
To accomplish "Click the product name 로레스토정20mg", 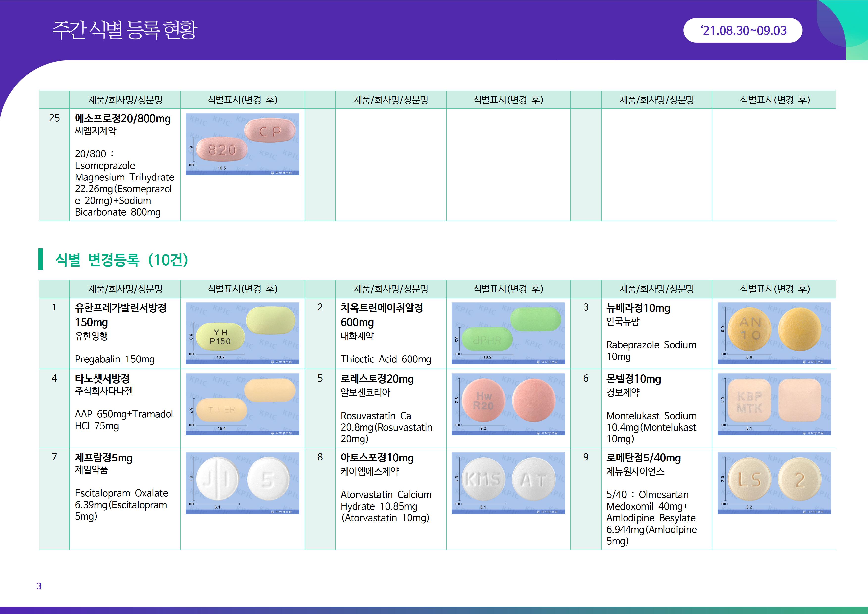I will [x=377, y=379].
